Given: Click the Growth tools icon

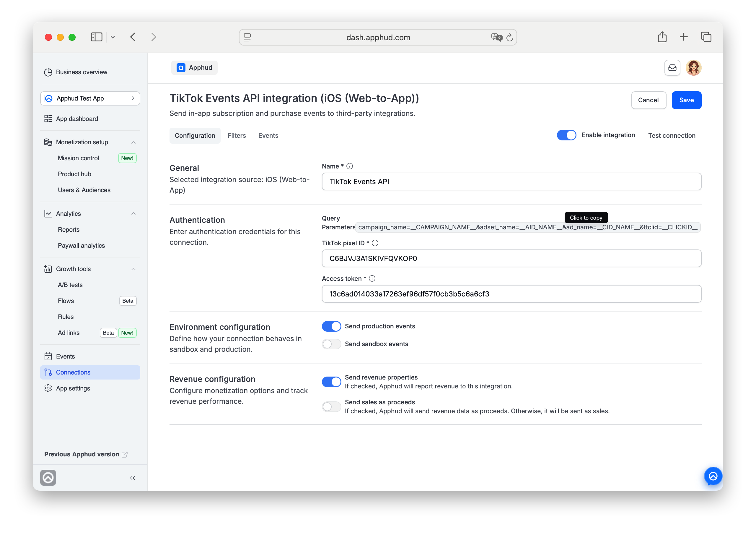Looking at the screenshot, I should (x=48, y=269).
